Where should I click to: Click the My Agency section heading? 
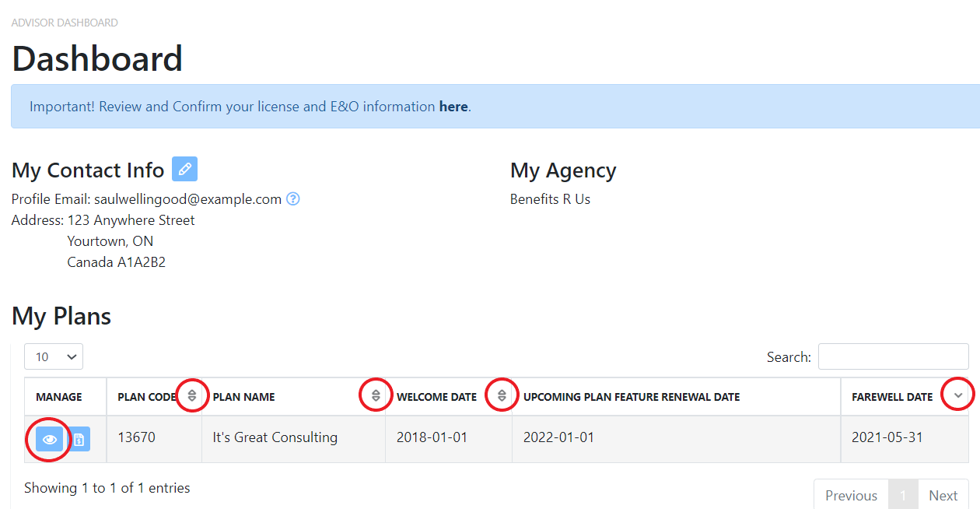click(563, 170)
